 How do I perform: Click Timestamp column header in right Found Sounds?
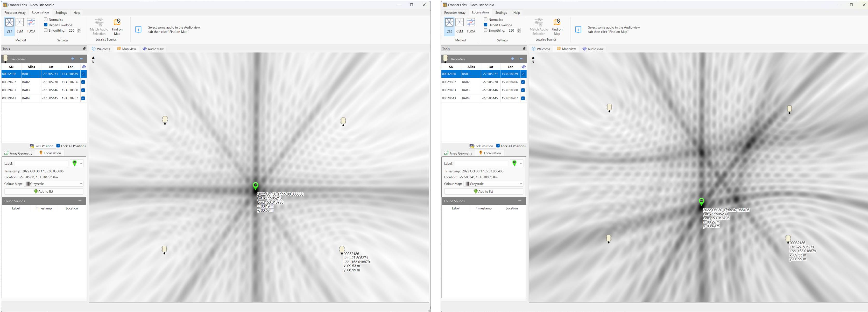484,209
